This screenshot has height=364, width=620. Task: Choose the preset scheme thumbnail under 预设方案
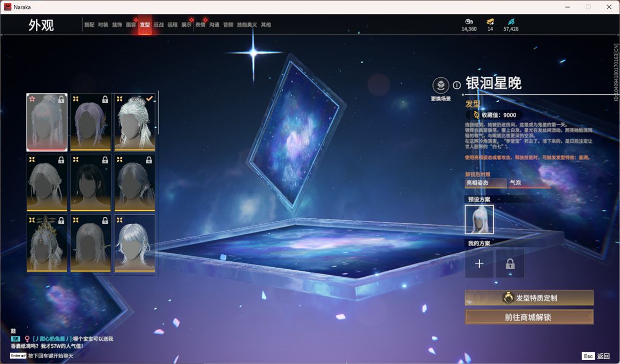point(479,219)
